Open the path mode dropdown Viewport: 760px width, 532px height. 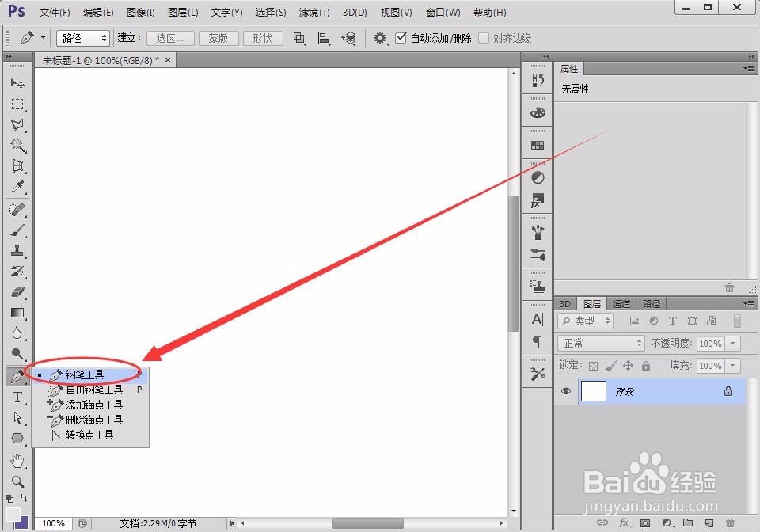83,38
